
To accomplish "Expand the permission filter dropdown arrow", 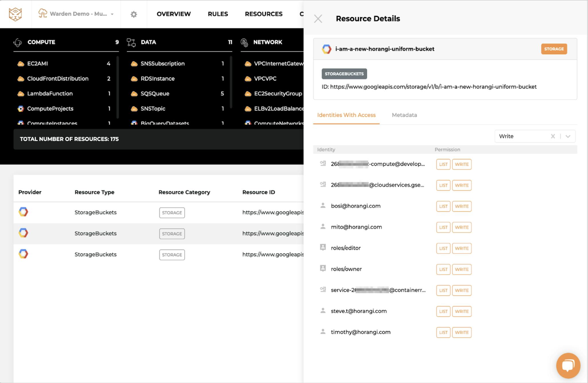I will pos(568,136).
